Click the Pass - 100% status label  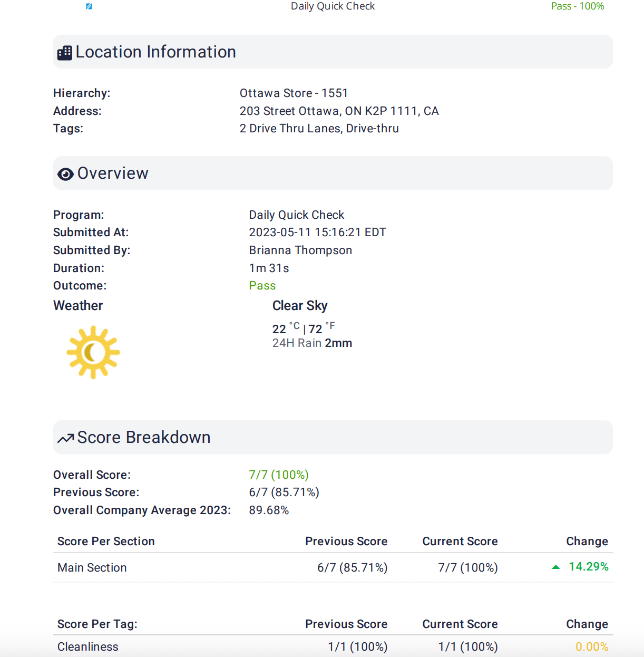[x=578, y=6]
